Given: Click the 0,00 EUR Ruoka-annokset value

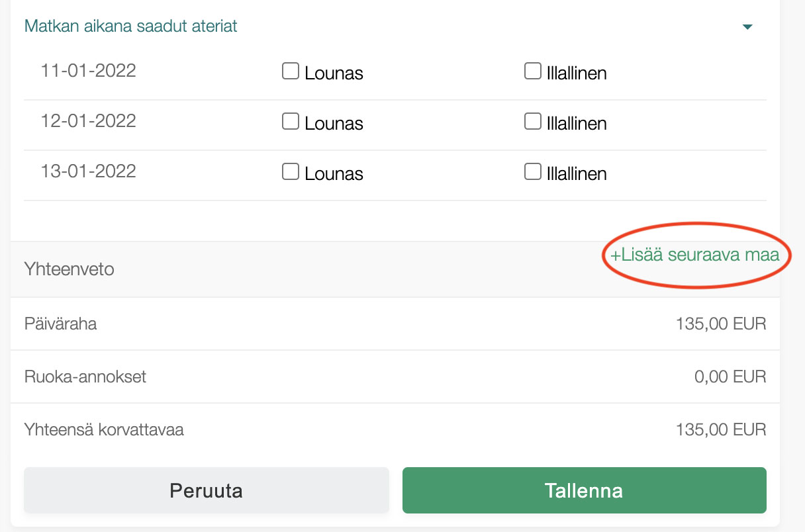Looking at the screenshot, I should click(x=730, y=377).
